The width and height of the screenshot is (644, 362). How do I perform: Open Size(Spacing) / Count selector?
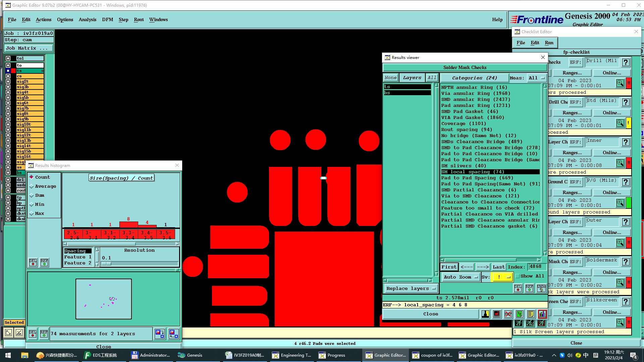coord(121,178)
